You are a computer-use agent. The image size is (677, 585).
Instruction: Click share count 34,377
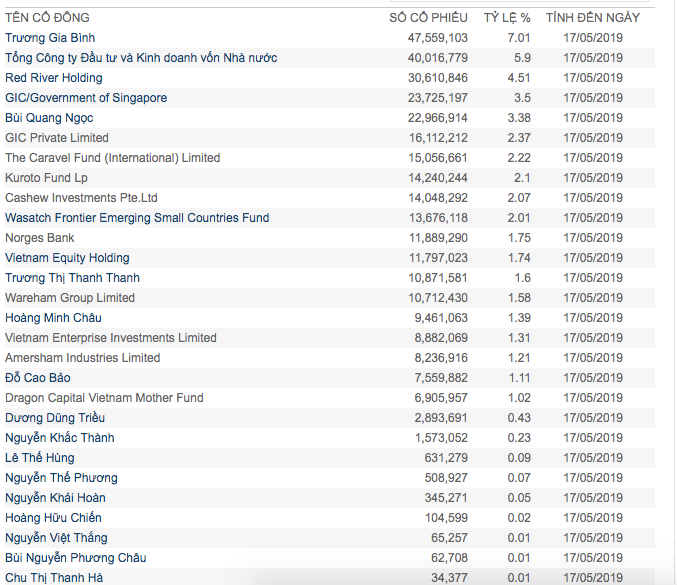449,578
